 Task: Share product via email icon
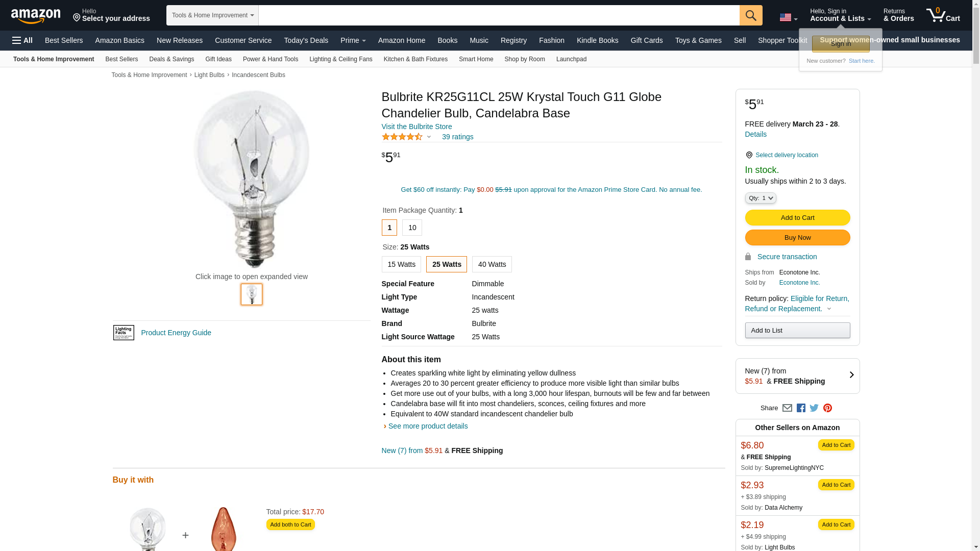coord(787,408)
